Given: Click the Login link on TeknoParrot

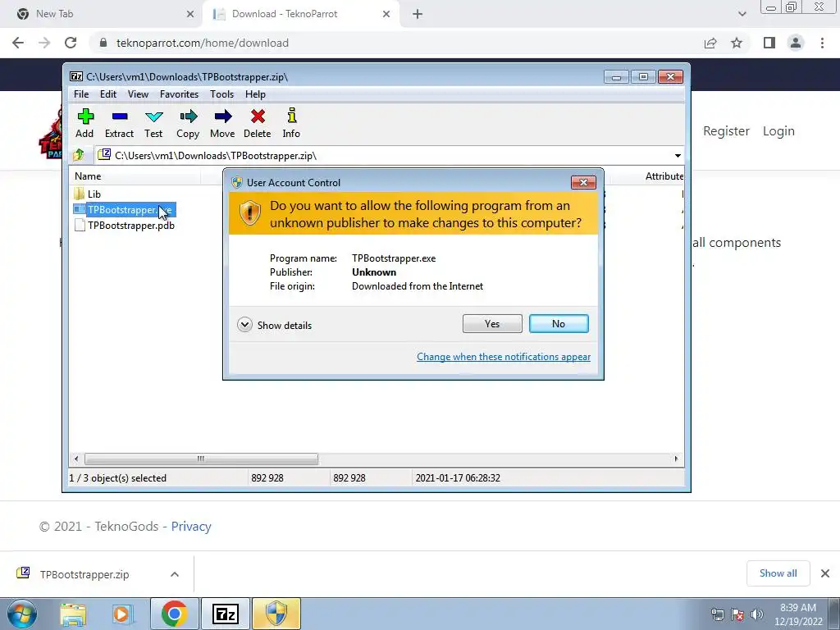Looking at the screenshot, I should click(778, 131).
